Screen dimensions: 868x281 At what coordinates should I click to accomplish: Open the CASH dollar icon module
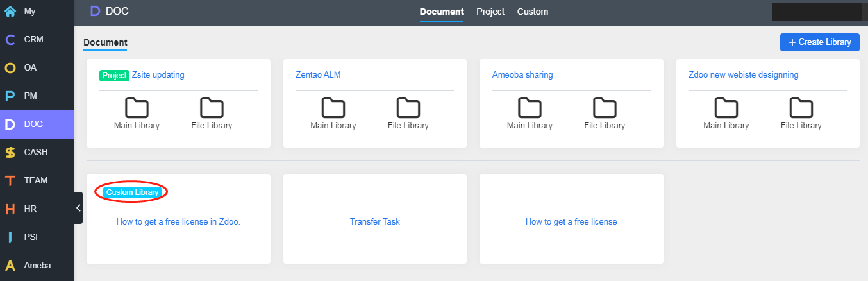click(10, 153)
